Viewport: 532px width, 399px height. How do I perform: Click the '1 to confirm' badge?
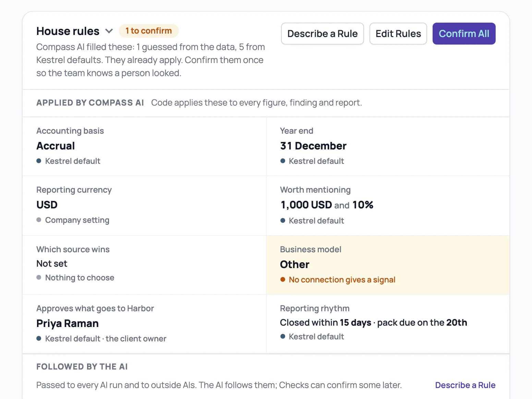click(148, 31)
